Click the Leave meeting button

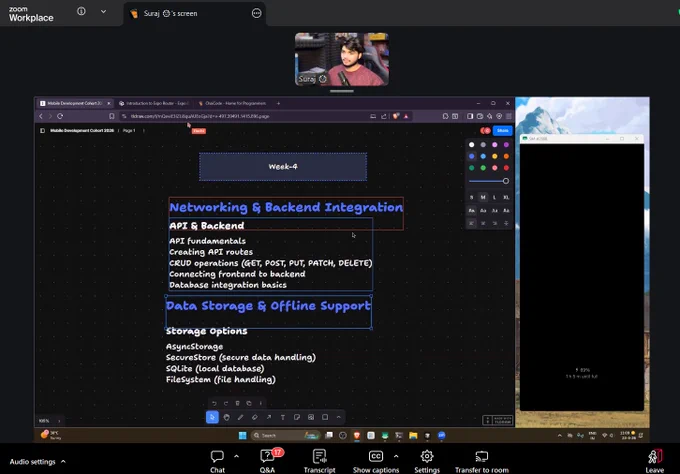click(x=654, y=461)
